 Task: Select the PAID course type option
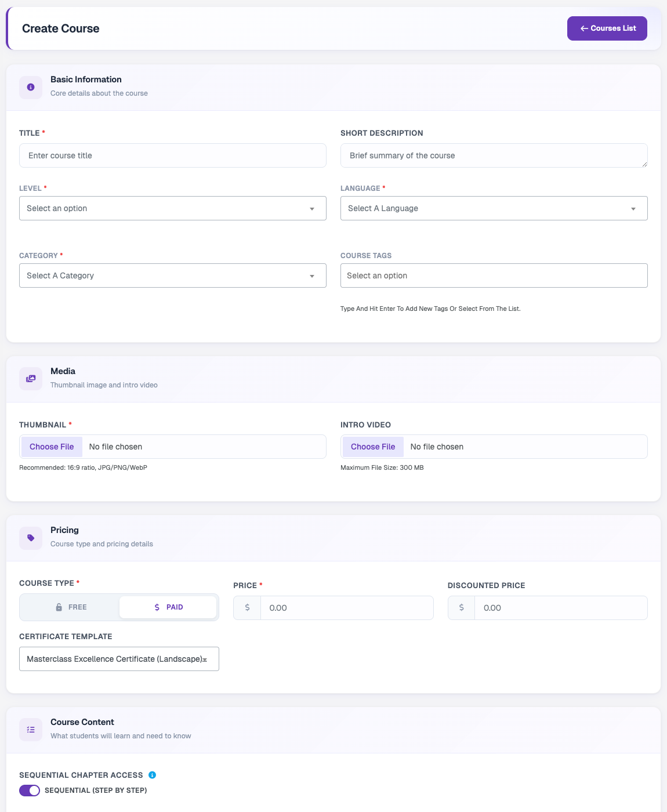168,607
